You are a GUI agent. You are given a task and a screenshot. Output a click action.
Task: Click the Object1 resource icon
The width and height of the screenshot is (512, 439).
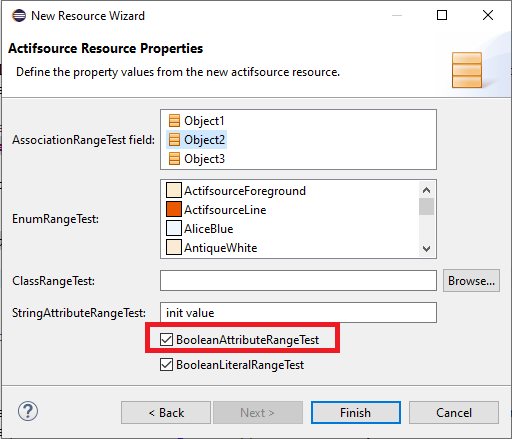point(174,121)
